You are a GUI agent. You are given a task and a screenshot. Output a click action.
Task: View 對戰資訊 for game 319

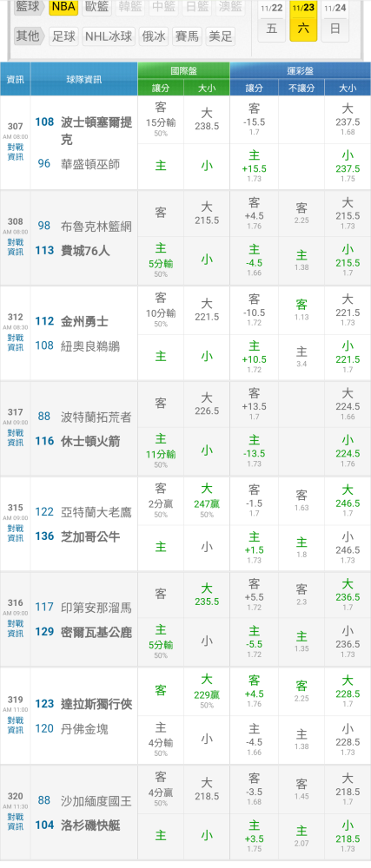tap(16, 725)
